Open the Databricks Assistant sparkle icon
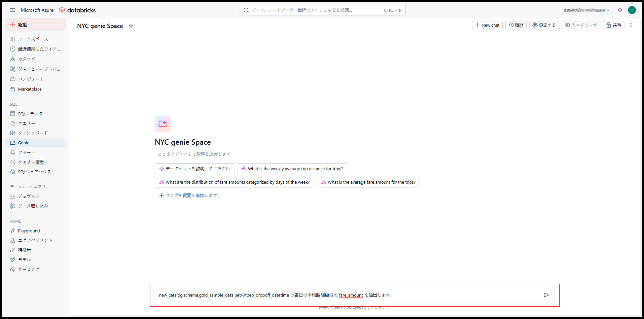This screenshot has width=644, height=319. [x=620, y=10]
